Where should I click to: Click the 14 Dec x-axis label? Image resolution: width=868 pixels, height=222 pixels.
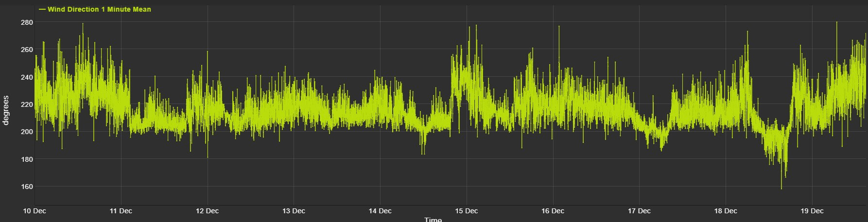[380, 211]
